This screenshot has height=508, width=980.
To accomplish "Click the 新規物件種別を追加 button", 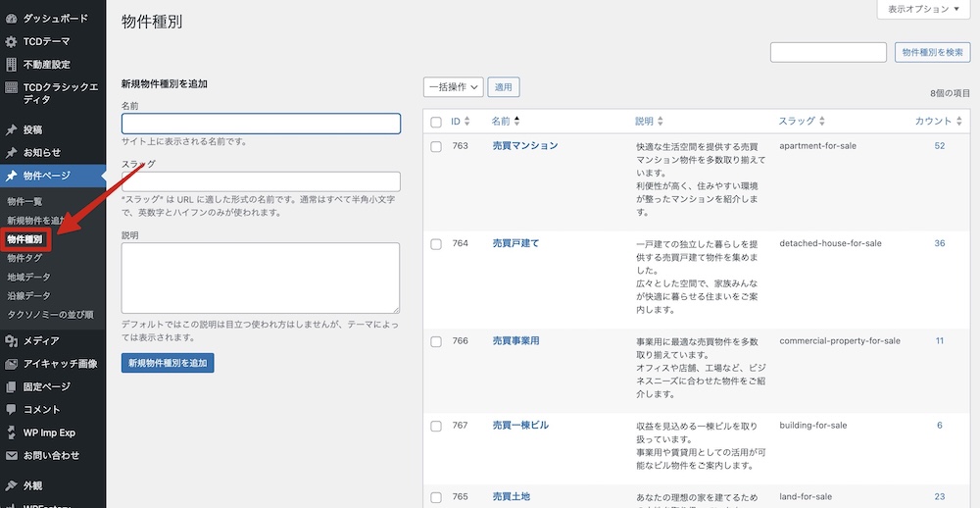I will point(168,363).
